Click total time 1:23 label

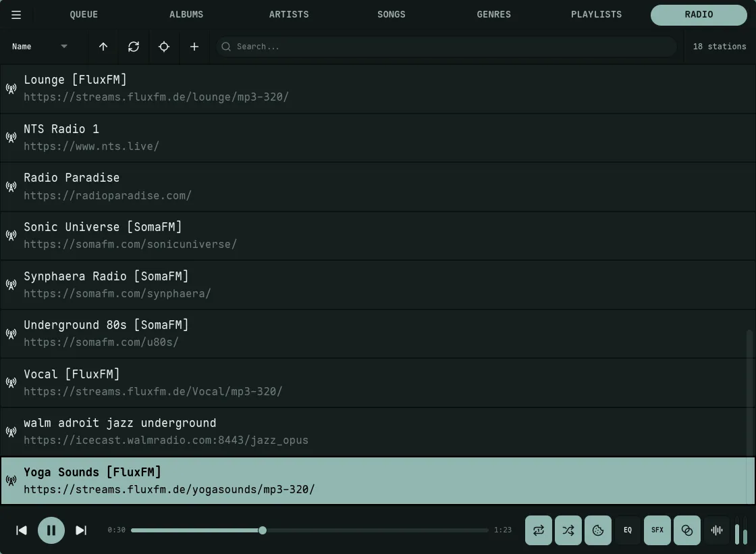[503, 530]
